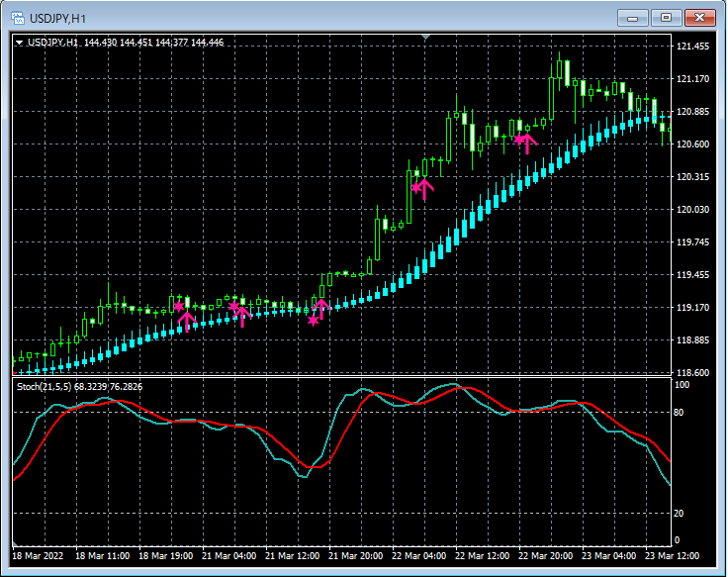
Task: Click the 118.600 price at scale bottom
Action: point(692,373)
